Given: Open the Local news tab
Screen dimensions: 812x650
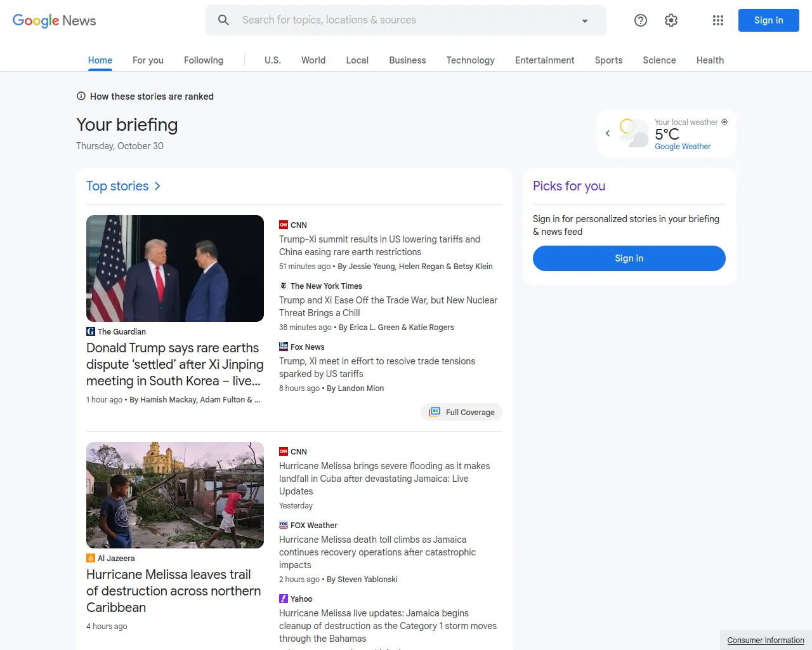Looking at the screenshot, I should pyautogui.click(x=357, y=60).
